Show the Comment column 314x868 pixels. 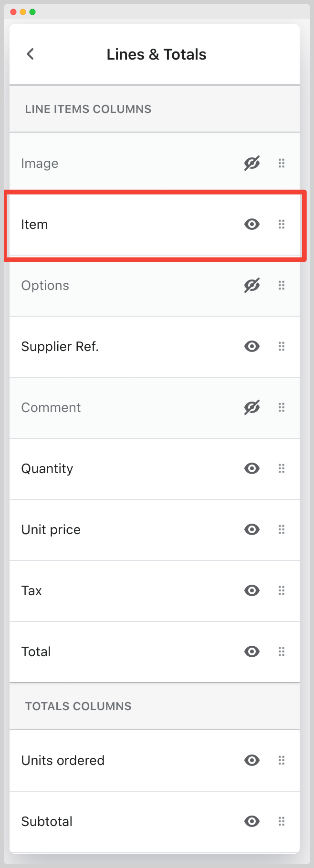click(251, 407)
